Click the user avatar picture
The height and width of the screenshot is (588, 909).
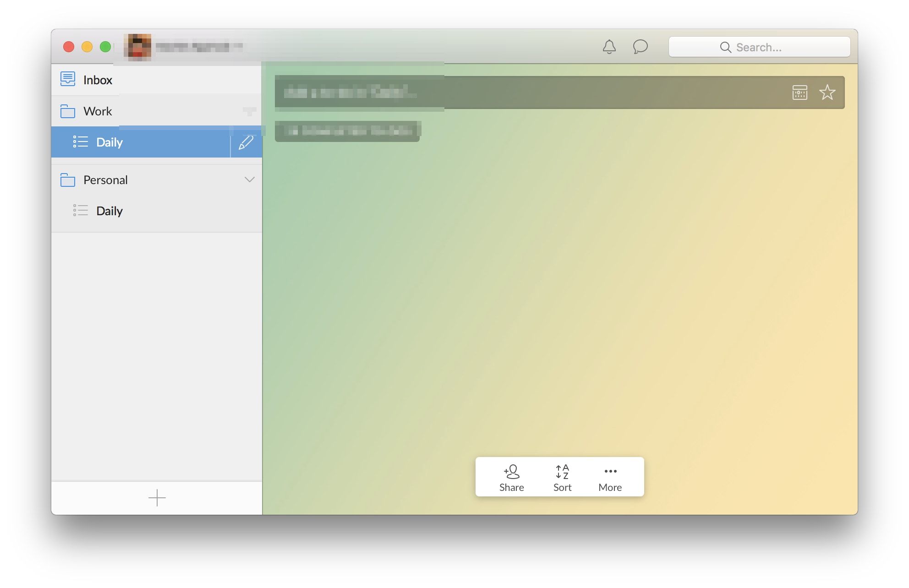[x=139, y=47]
